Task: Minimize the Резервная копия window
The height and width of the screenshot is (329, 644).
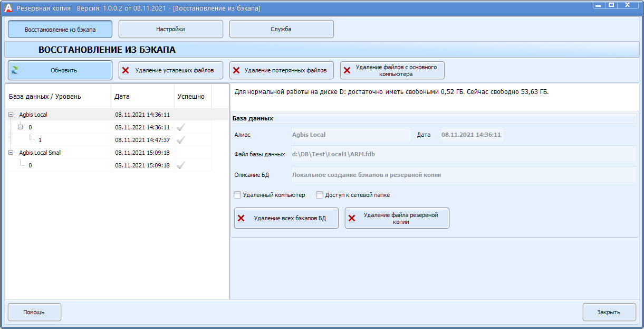Action: (x=599, y=5)
